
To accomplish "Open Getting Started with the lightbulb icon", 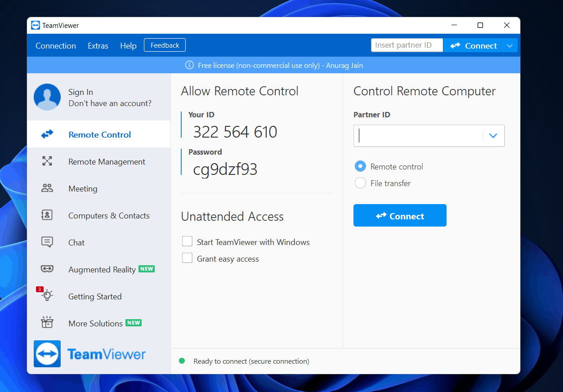I will (47, 296).
